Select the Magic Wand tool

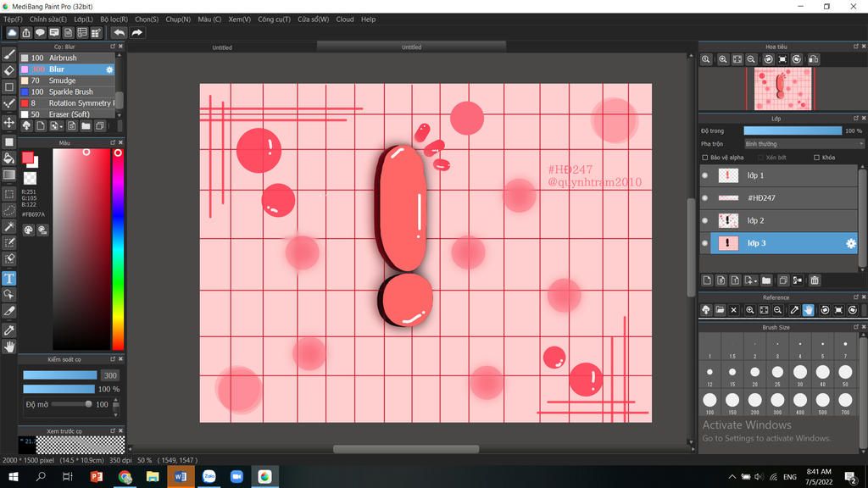pyautogui.click(x=8, y=227)
